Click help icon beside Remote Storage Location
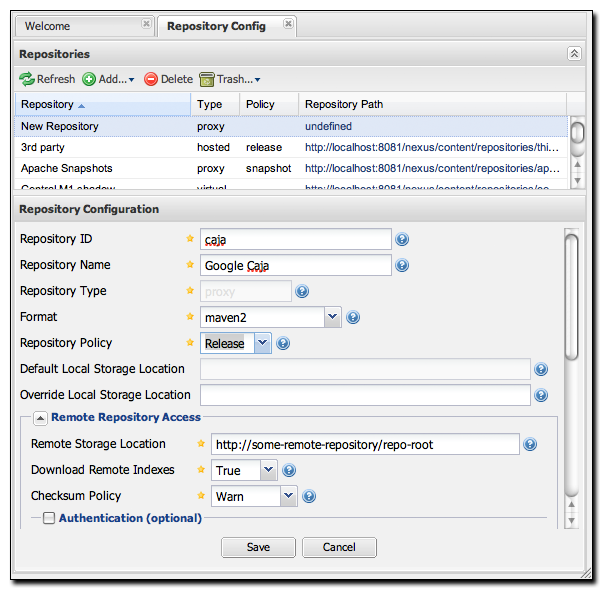Screen dimensions: 603x590 coord(530,445)
